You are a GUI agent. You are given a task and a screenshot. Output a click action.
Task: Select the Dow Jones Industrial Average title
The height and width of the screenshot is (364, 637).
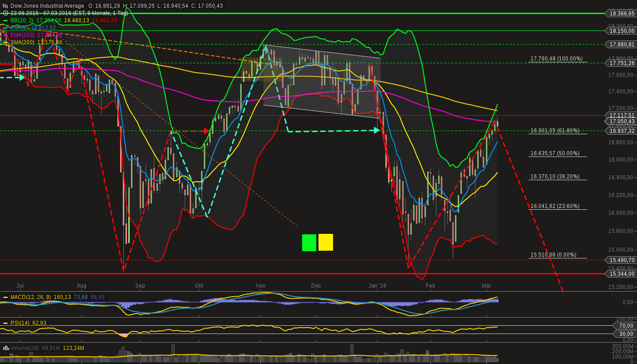(47, 6)
